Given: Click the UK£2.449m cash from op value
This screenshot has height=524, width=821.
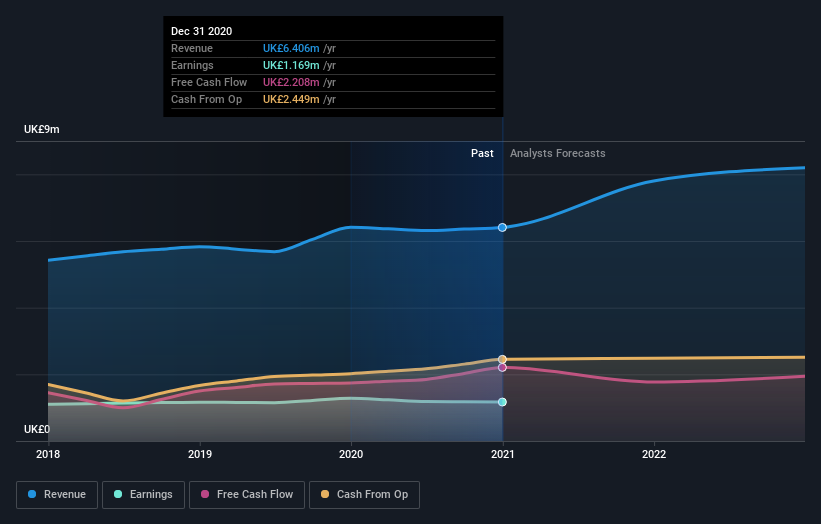Looking at the screenshot, I should coord(291,99).
